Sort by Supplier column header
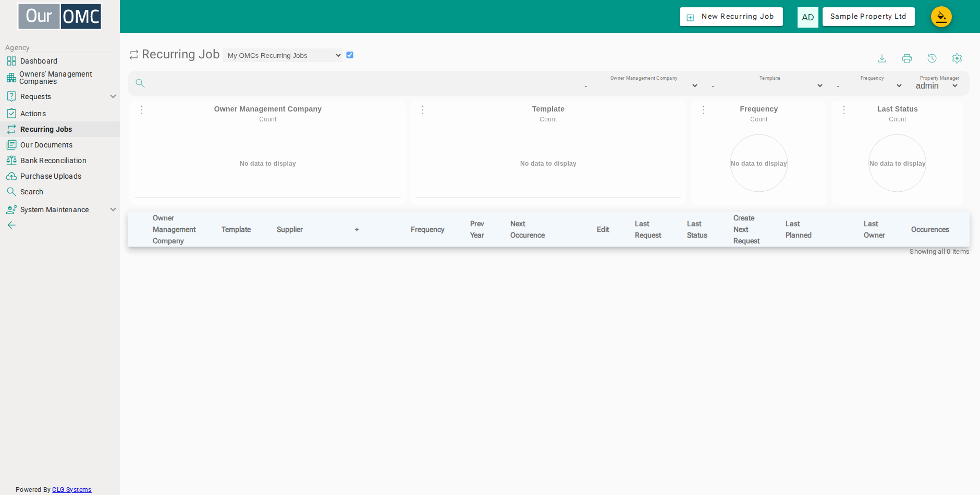Image resolution: width=980 pixels, height=495 pixels. (x=290, y=229)
